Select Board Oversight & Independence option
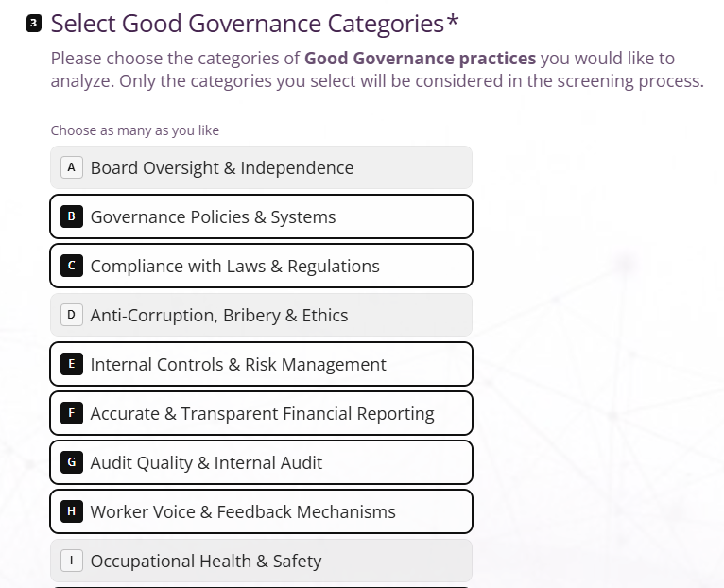 pos(262,167)
